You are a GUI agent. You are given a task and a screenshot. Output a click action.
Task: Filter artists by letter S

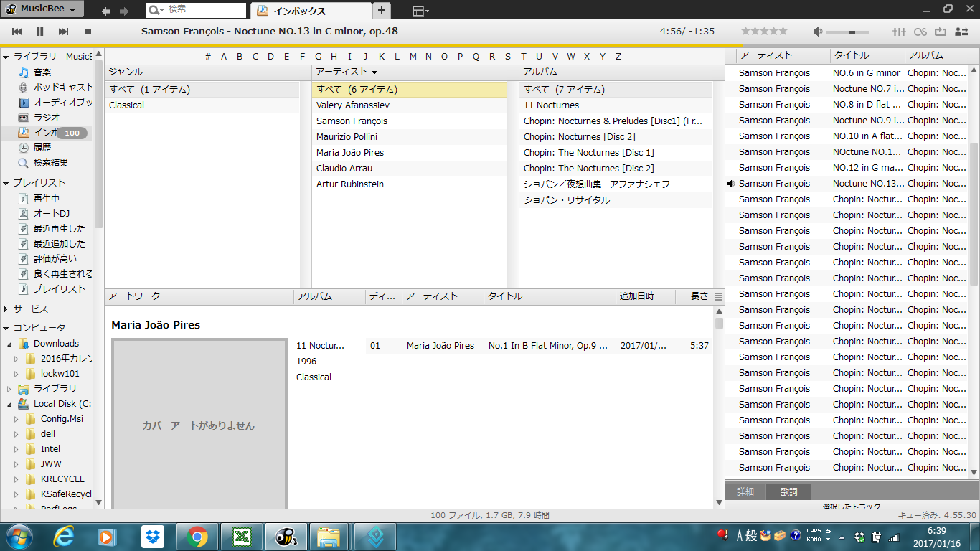point(507,57)
